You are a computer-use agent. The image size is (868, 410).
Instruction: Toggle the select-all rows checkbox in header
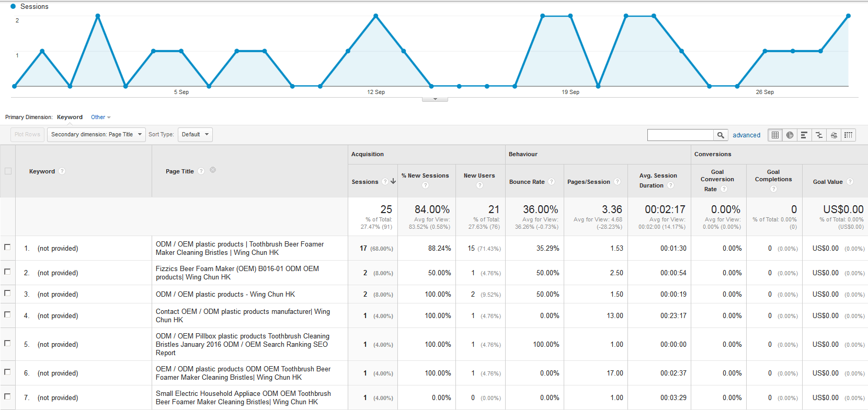(8, 171)
